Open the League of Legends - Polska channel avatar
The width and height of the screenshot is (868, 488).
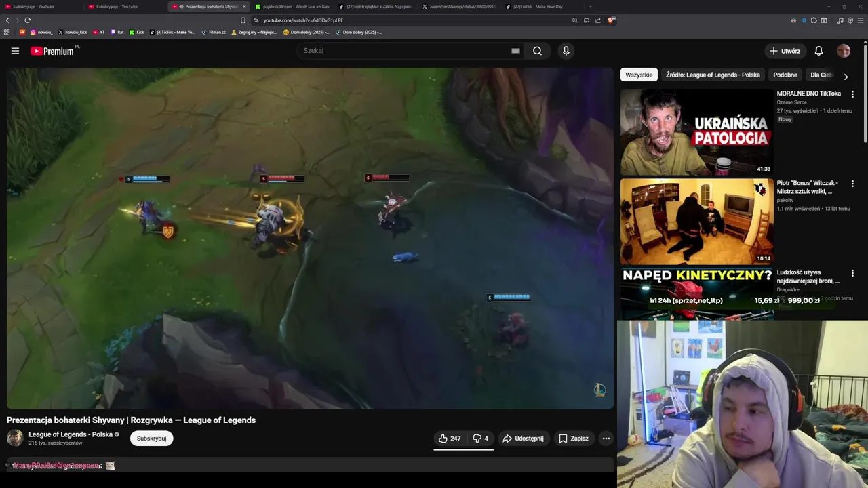[x=15, y=438]
